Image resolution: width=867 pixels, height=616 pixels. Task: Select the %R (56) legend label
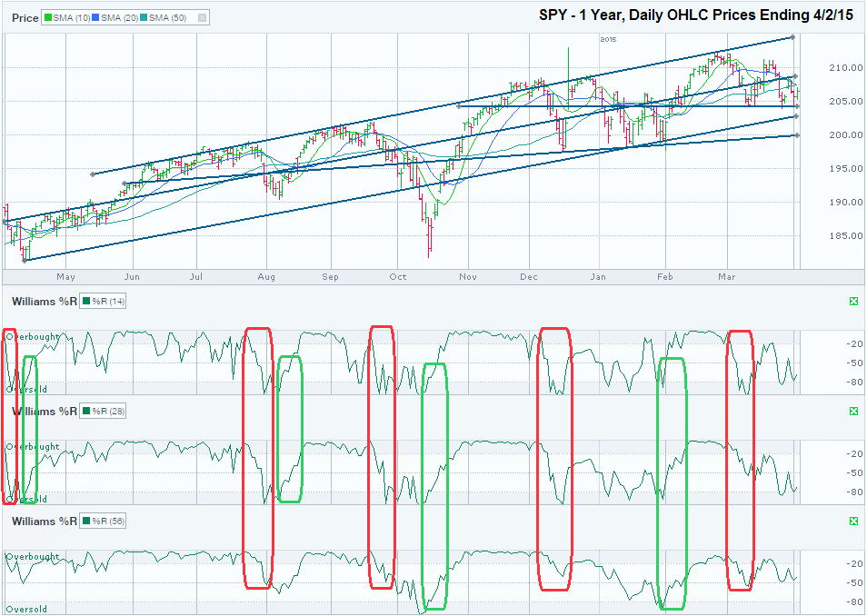click(108, 521)
